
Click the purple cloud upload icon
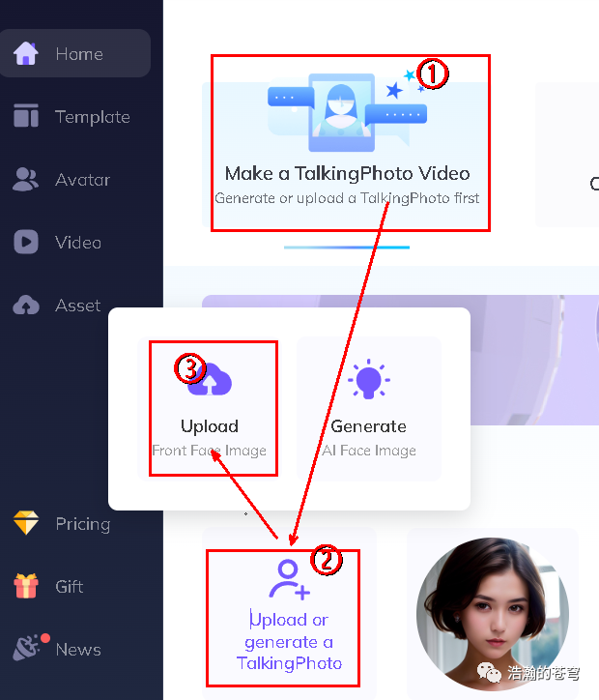tap(210, 379)
